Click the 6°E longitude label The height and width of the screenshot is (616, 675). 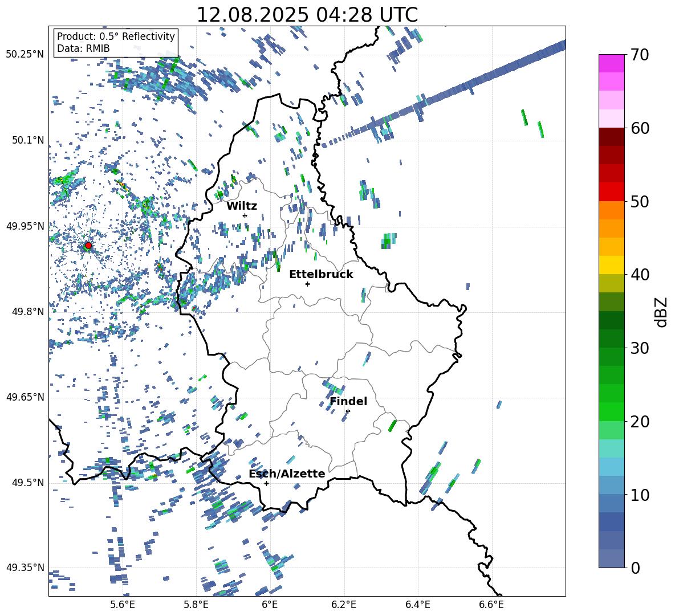[x=270, y=605]
